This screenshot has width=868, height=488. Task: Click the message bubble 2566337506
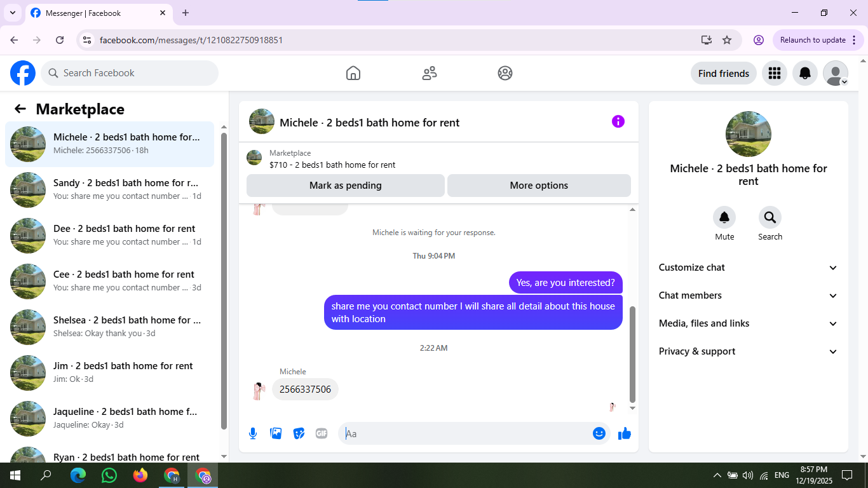pyautogui.click(x=305, y=390)
